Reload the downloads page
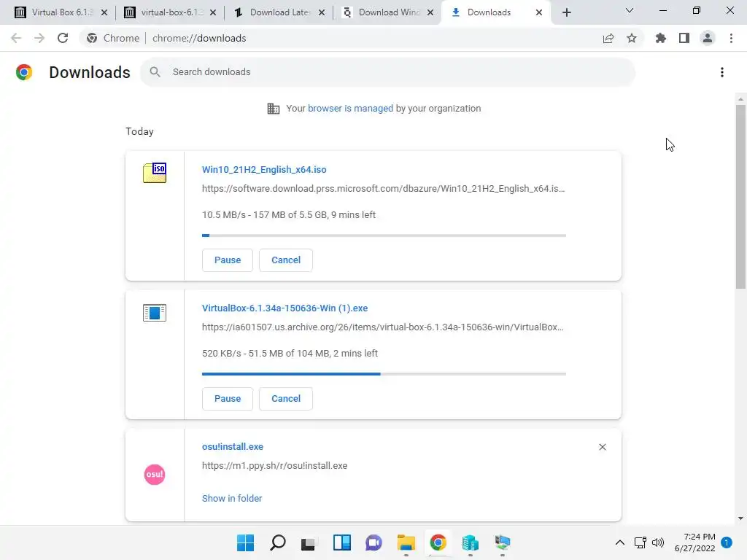 [x=63, y=38]
